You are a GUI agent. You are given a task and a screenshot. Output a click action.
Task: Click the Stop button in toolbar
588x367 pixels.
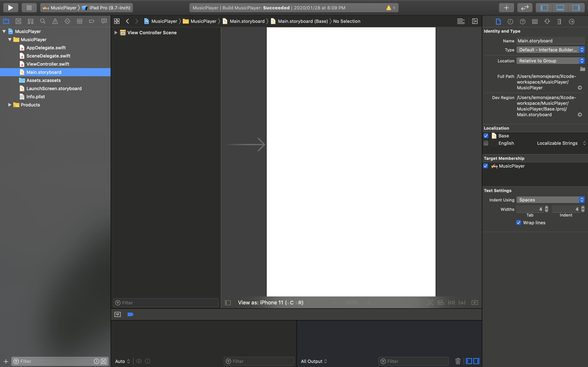click(29, 8)
